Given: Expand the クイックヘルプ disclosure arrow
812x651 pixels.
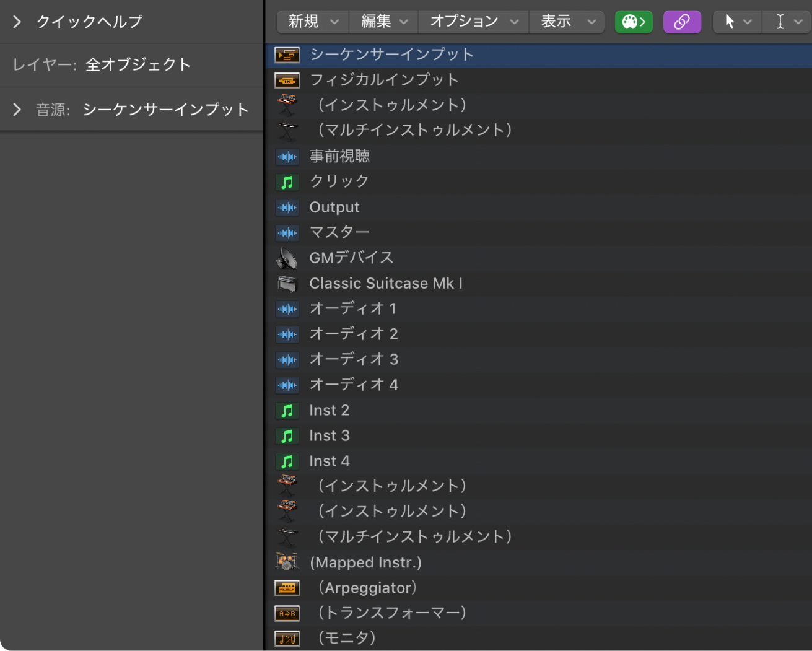Looking at the screenshot, I should pos(17,21).
